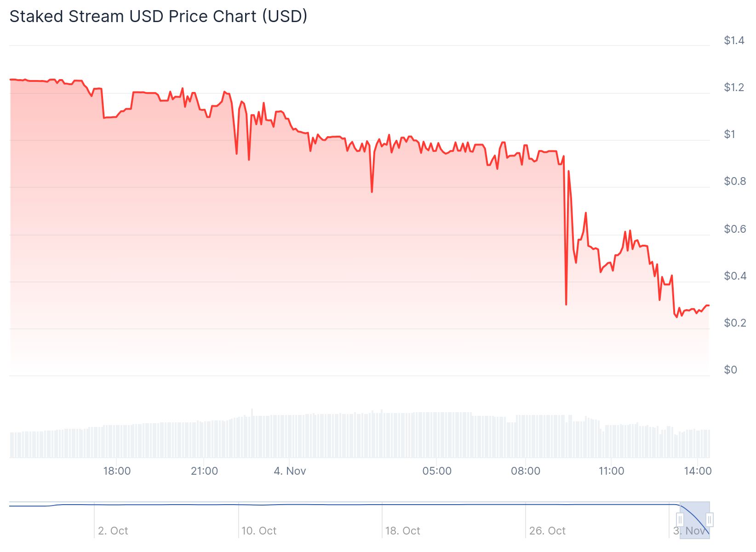Select the 2. Oct navigator date
756x552 pixels.
[x=113, y=531]
